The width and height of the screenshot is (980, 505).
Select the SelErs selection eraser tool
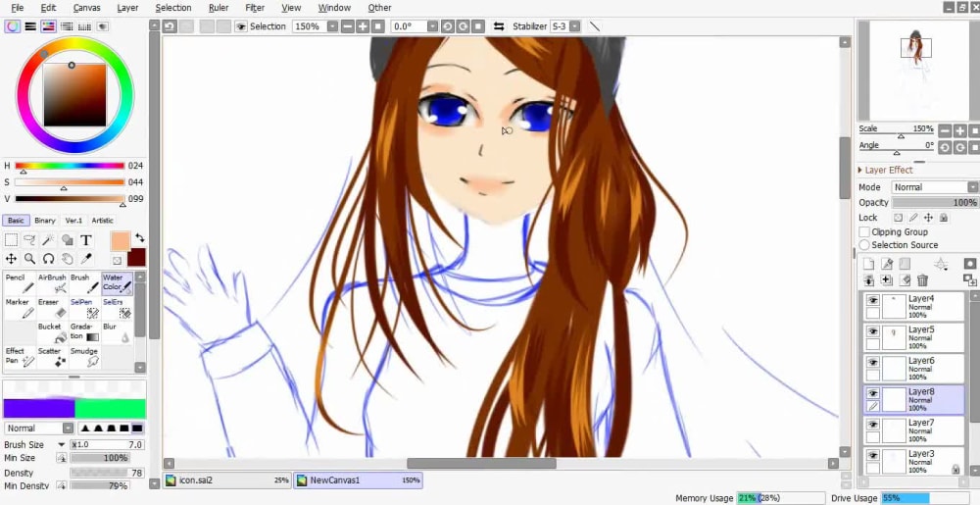(x=117, y=308)
